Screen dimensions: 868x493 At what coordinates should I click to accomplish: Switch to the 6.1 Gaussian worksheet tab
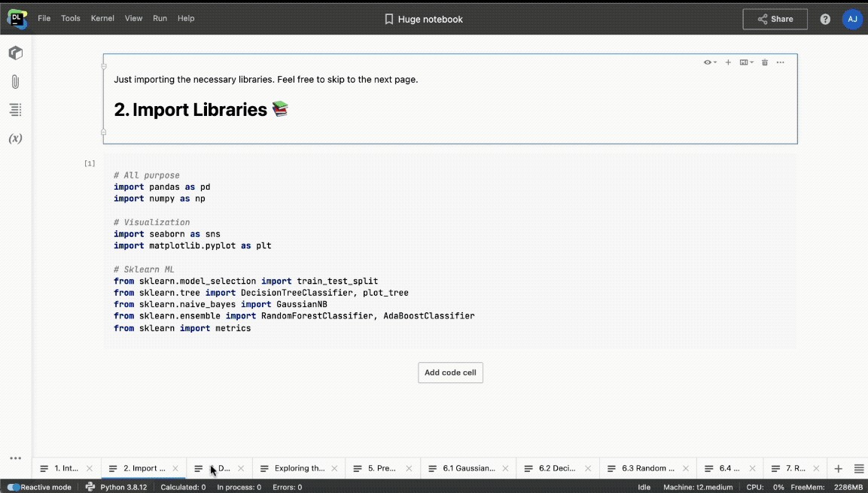[x=468, y=468]
